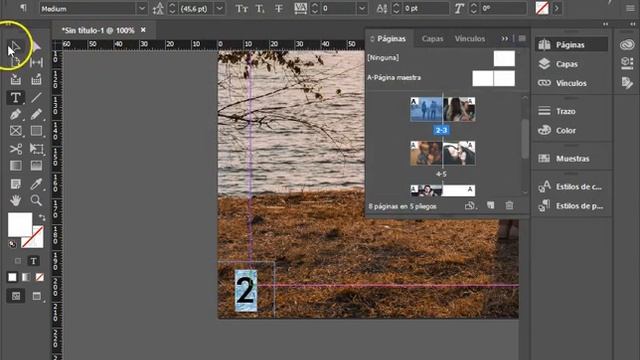Image resolution: width=640 pixels, height=360 pixels.
Task: Select the Type tool
Action: coord(16,97)
